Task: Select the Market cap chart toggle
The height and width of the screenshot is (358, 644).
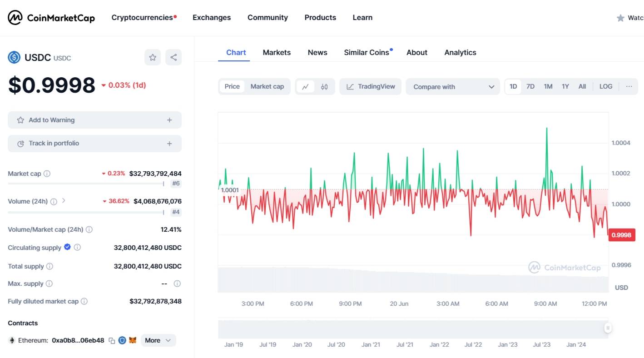Action: 267,86
